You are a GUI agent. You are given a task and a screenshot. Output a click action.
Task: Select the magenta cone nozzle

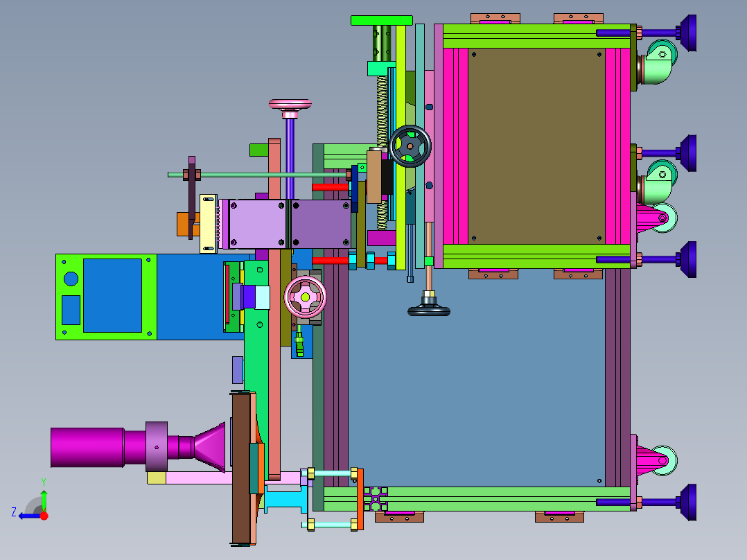209,447
